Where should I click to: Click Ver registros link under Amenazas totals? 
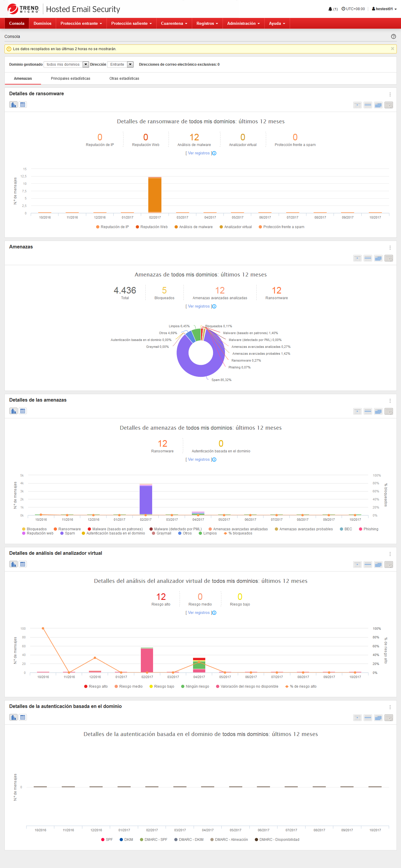pos(199,307)
